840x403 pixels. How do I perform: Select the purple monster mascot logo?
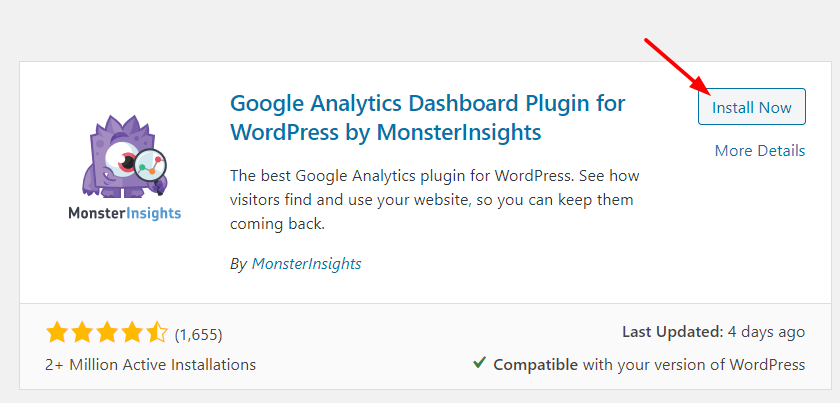[124, 155]
